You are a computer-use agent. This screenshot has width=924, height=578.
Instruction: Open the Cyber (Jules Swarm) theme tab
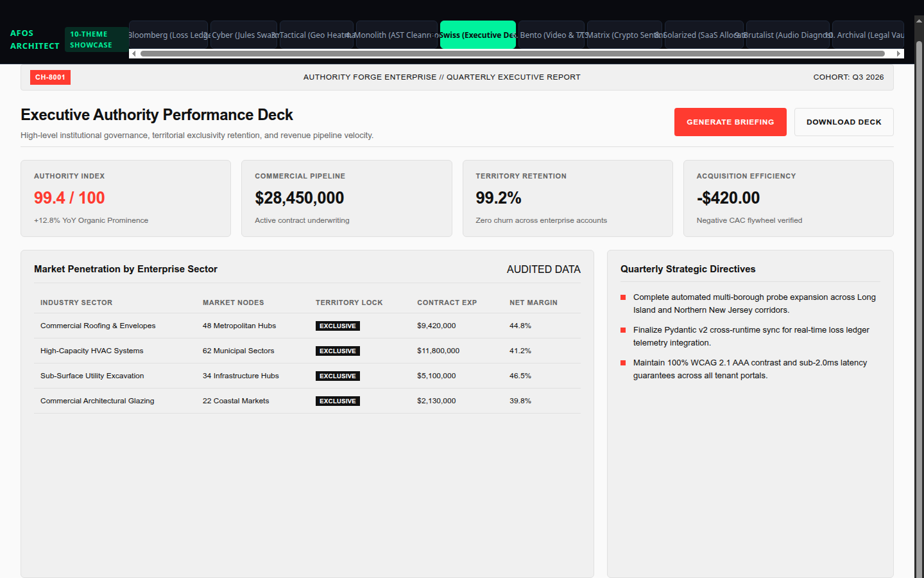click(244, 35)
